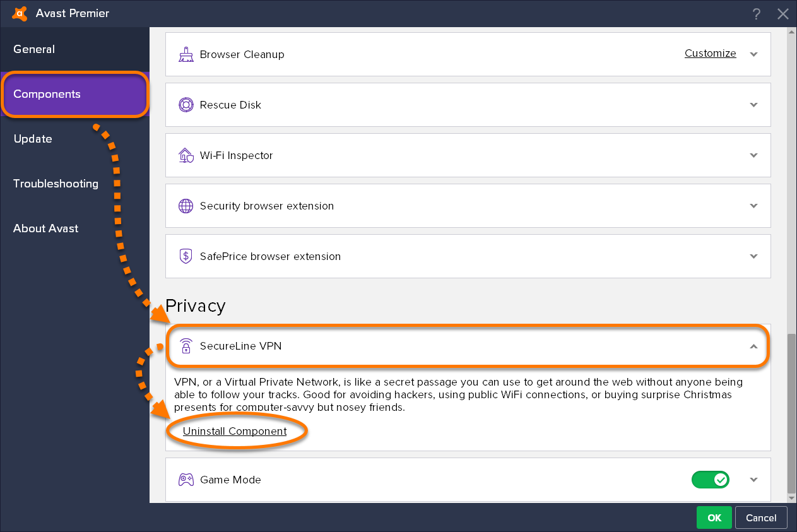Click the Wi-Fi Inspector label
This screenshot has height=532, width=797.
click(237, 155)
